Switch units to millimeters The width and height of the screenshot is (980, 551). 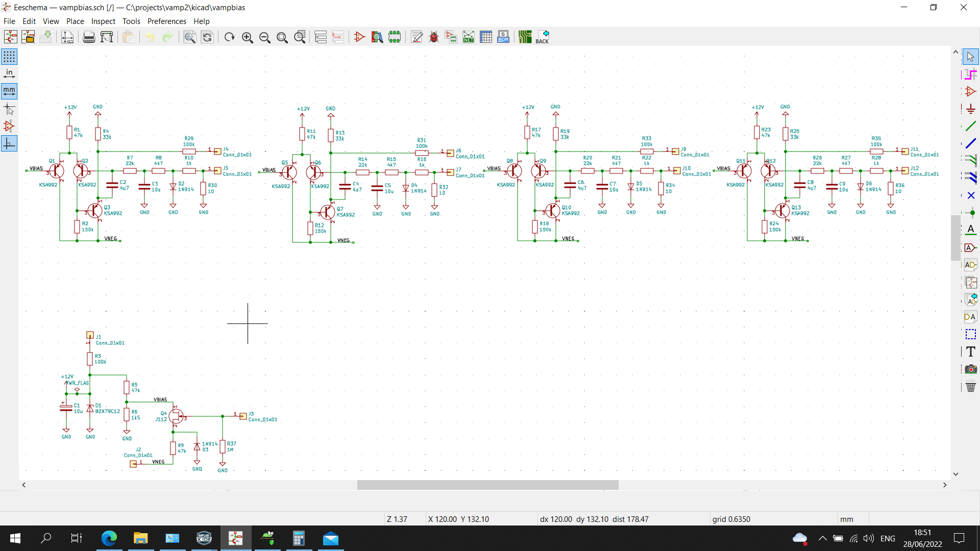[x=9, y=91]
